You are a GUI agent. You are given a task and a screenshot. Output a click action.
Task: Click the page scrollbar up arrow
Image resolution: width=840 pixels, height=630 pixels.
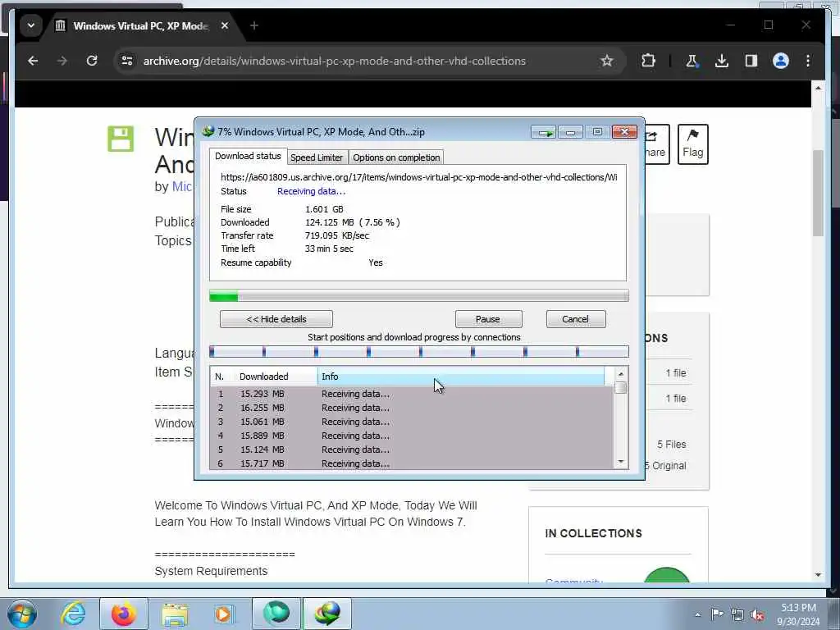[x=818, y=88]
